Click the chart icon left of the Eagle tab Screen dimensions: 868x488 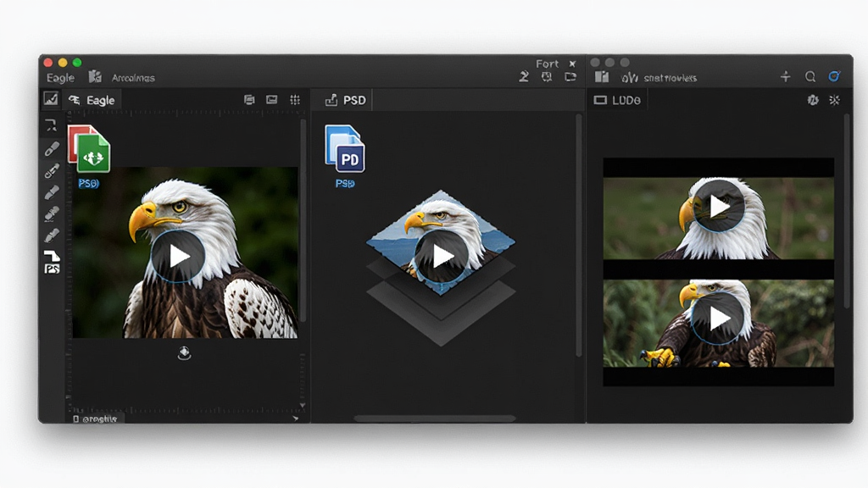point(51,98)
